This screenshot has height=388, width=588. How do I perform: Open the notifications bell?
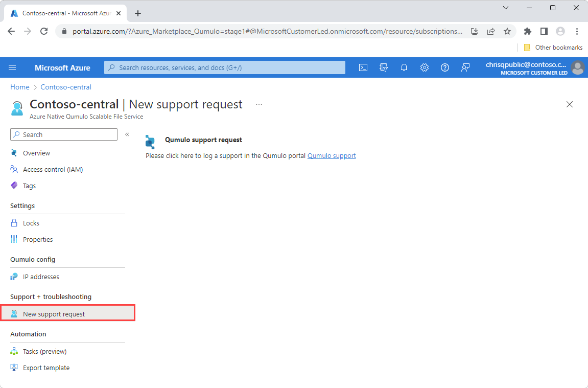(x=404, y=67)
